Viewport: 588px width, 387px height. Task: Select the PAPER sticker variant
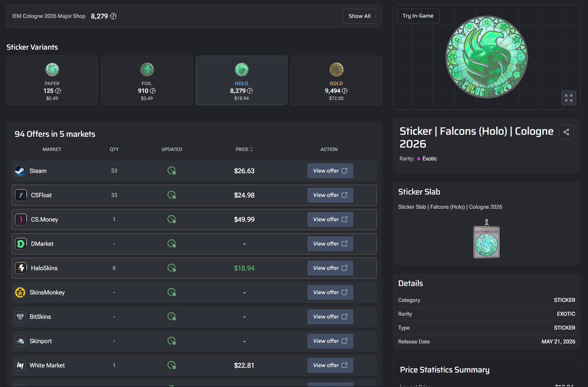(x=52, y=80)
